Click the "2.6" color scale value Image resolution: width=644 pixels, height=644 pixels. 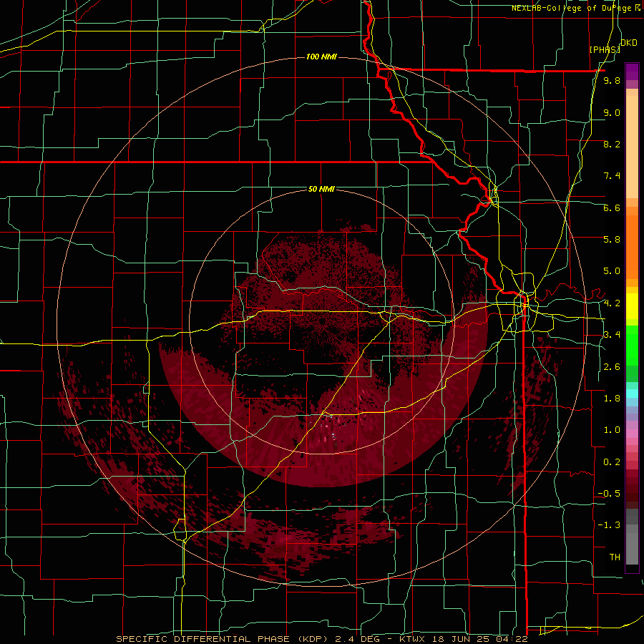pyautogui.click(x=612, y=367)
